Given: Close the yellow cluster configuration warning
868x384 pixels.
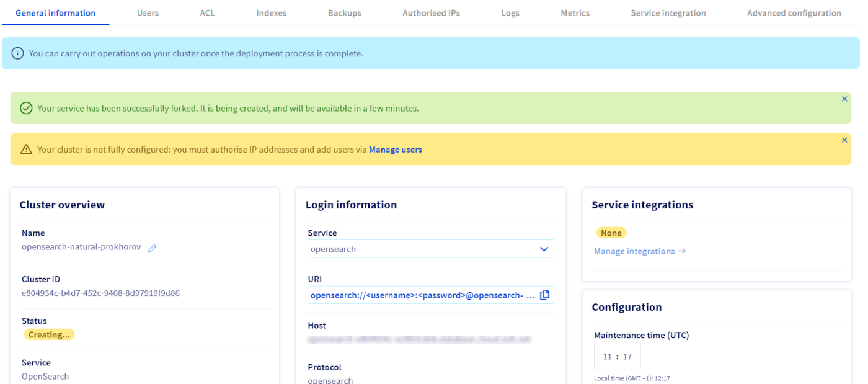Looking at the screenshot, I should 844,140.
